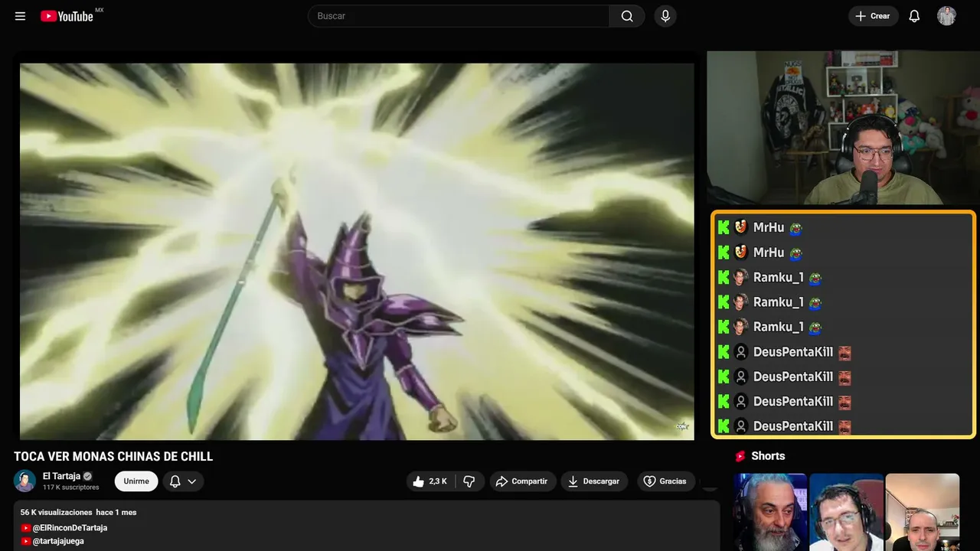Go home via the YouTube logo
Viewport: 980px width, 551px height.
67,16
